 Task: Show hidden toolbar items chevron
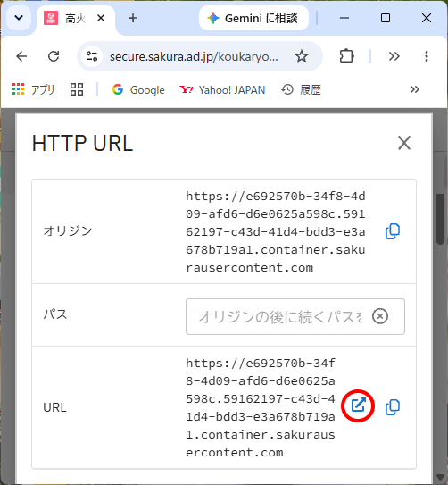tap(394, 56)
